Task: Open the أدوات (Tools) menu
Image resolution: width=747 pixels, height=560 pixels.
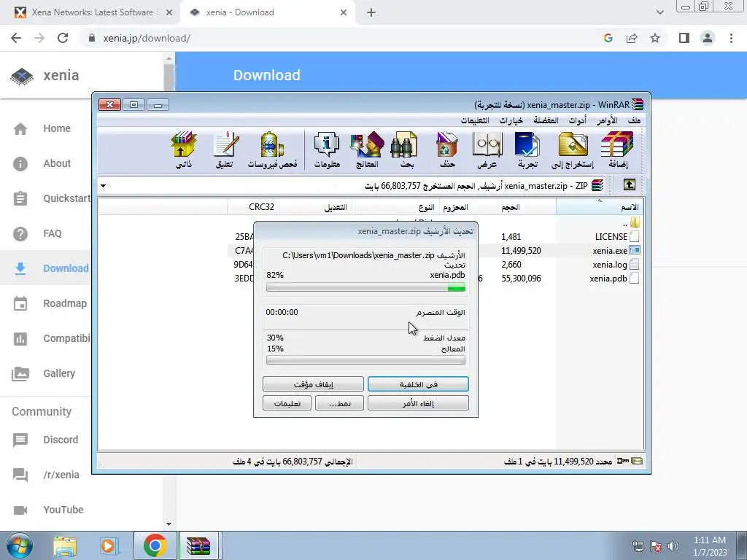Action: pyautogui.click(x=578, y=120)
